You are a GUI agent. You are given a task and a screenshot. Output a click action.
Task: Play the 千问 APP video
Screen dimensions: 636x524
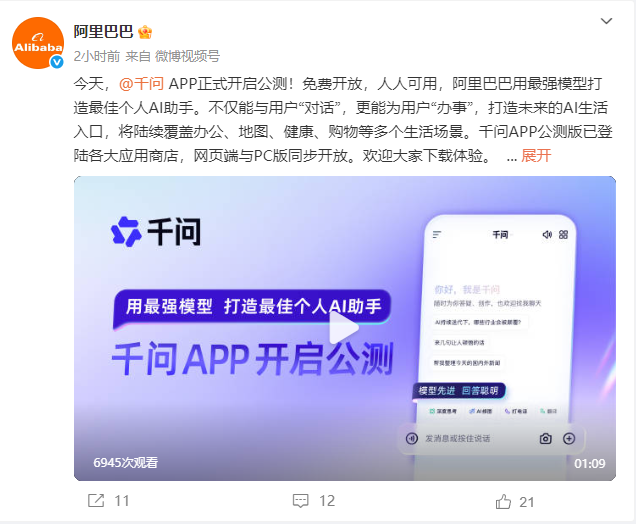[344, 327]
